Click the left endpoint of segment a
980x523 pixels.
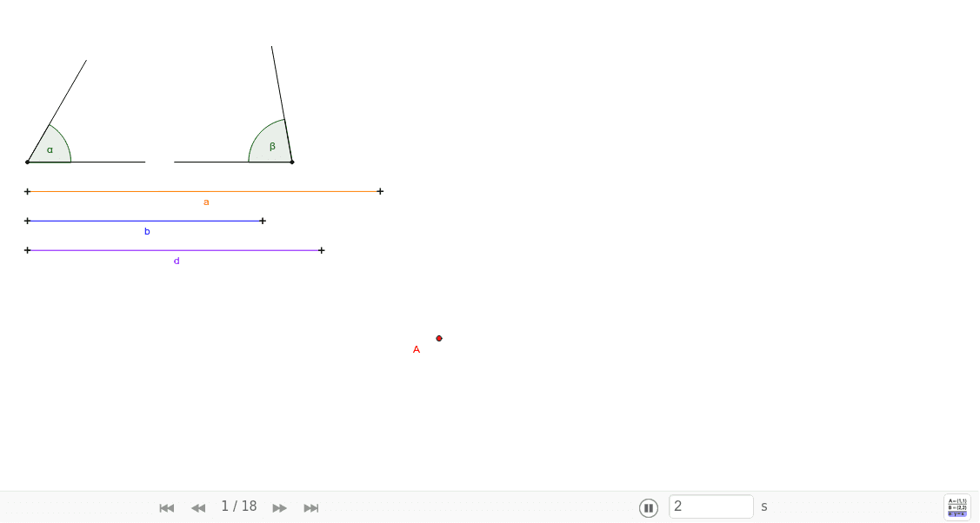tap(28, 192)
